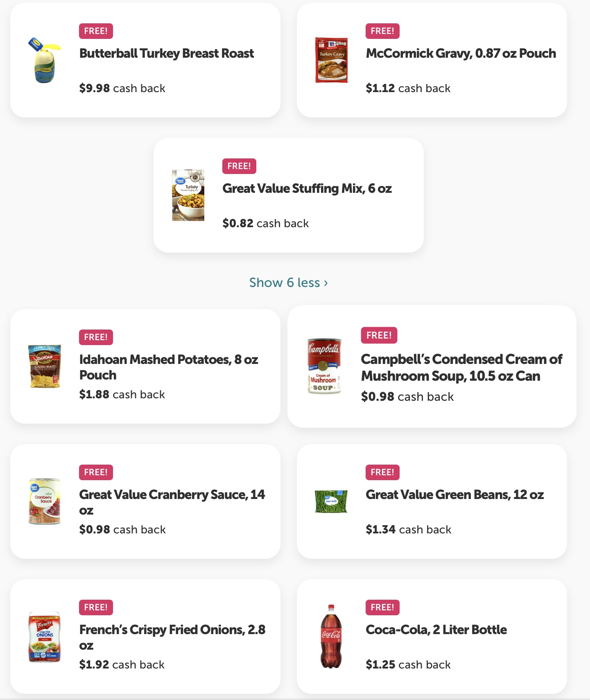Click the Coca-Cola bottle image

pyautogui.click(x=331, y=637)
